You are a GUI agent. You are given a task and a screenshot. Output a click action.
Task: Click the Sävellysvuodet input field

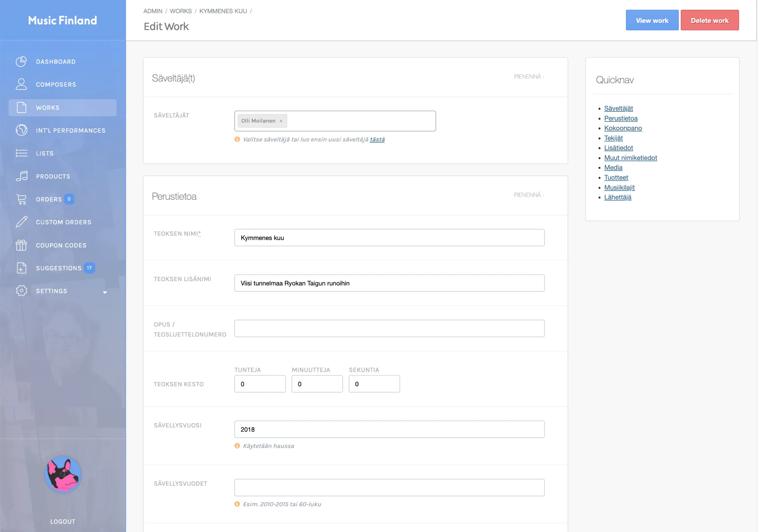tap(389, 488)
